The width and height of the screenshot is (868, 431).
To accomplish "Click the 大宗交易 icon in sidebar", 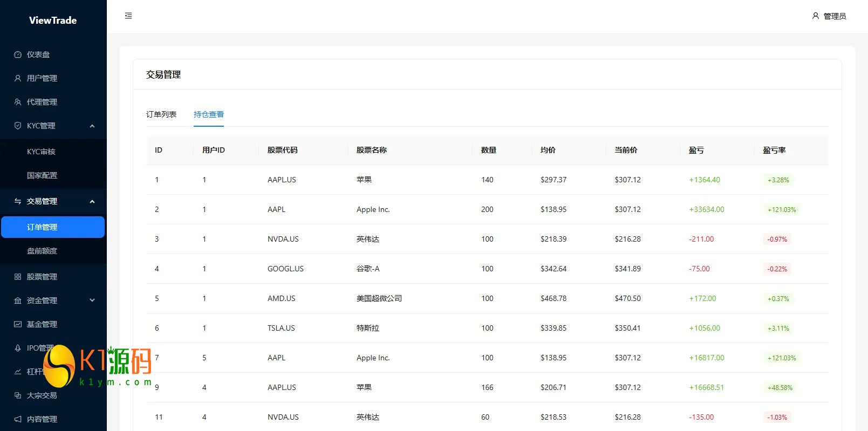I will (18, 395).
